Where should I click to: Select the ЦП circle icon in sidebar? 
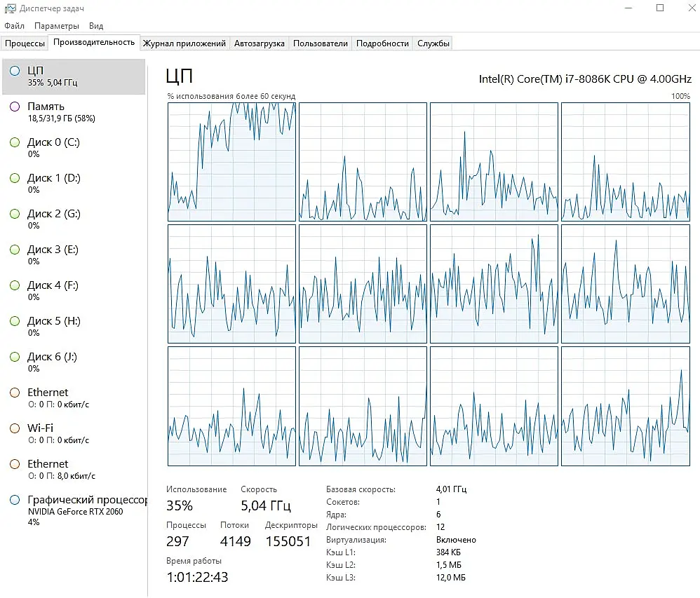click(15, 71)
